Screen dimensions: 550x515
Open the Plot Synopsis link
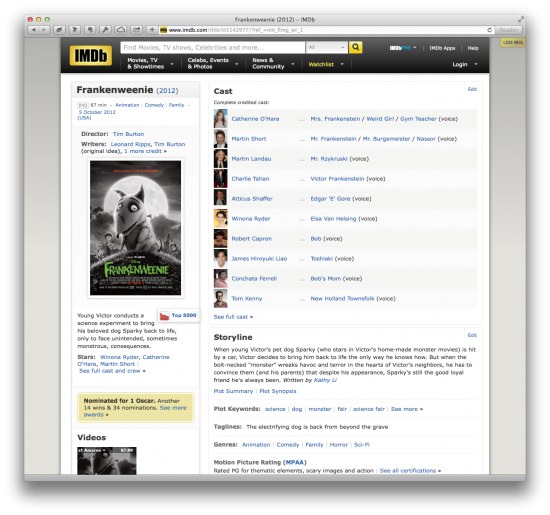[278, 391]
